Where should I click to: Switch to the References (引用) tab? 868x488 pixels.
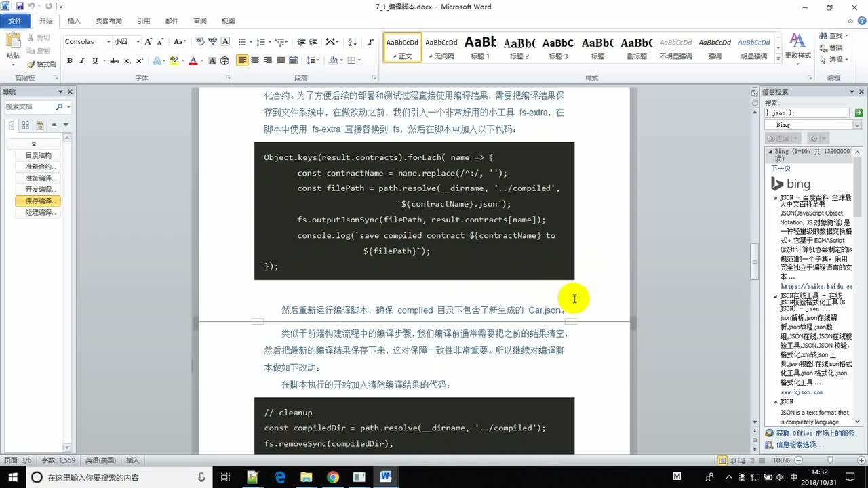tap(144, 21)
